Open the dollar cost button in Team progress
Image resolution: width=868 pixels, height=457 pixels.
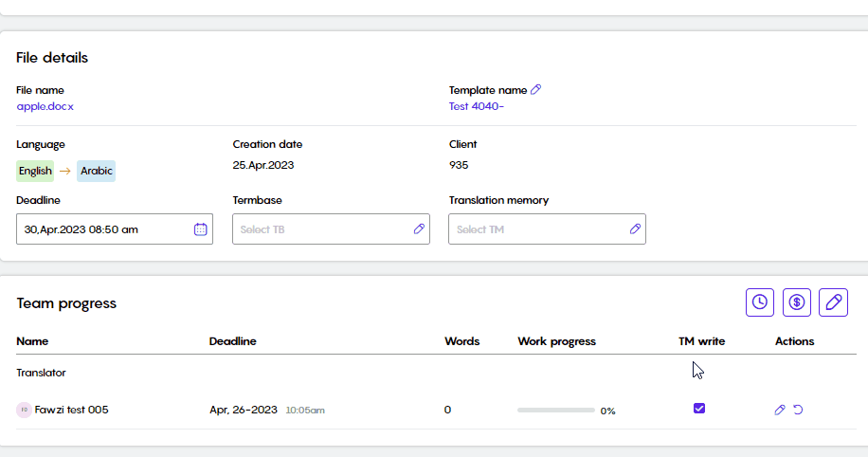pos(797,302)
